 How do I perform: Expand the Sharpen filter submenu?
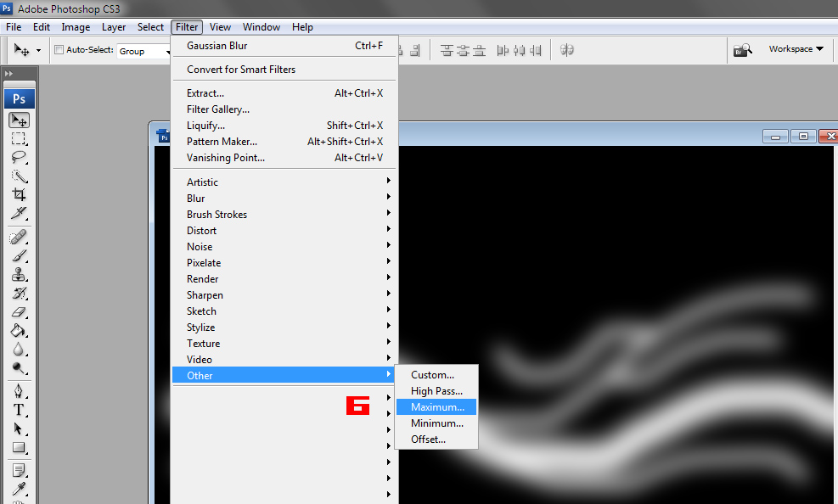285,294
